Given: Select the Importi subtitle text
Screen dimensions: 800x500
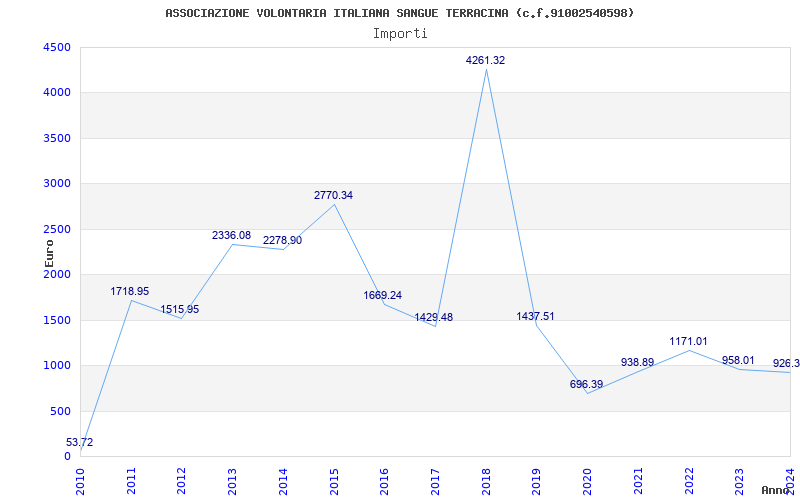Looking at the screenshot, I should pyautogui.click(x=400, y=34).
